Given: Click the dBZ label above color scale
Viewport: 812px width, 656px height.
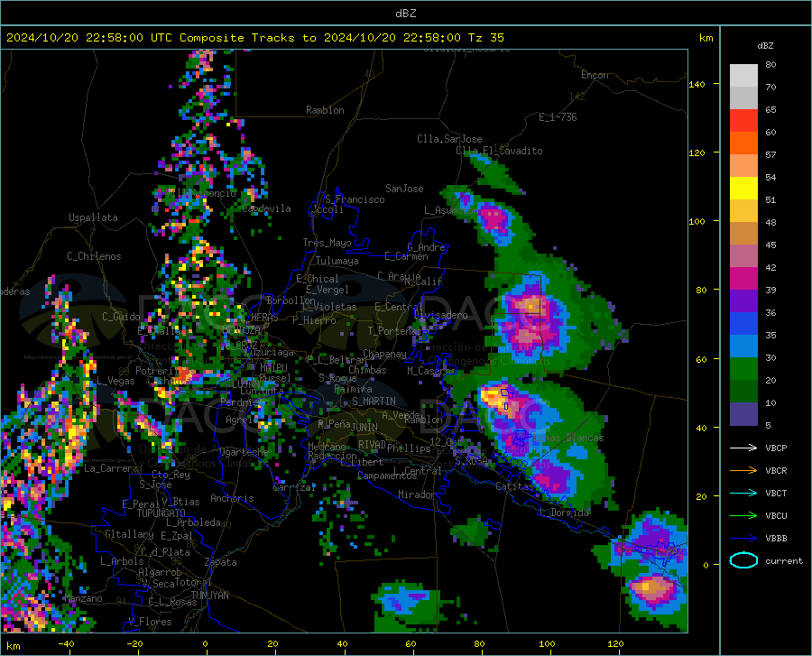Looking at the screenshot, I should coord(765,45).
